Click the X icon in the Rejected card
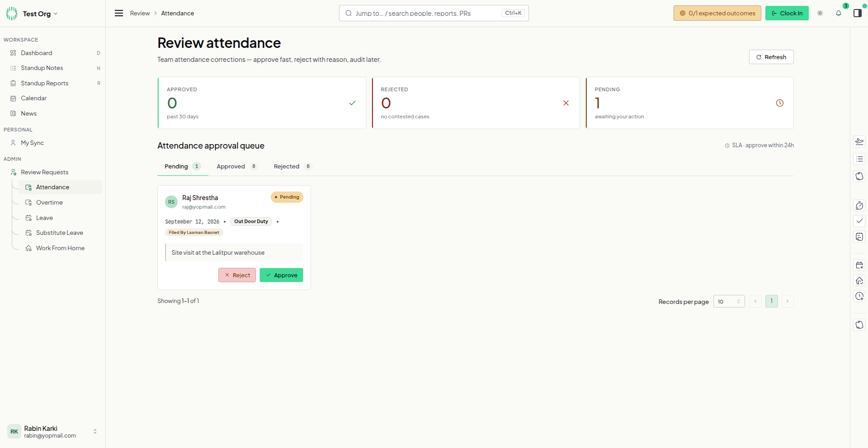This screenshot has height=448, width=868. coord(566,103)
